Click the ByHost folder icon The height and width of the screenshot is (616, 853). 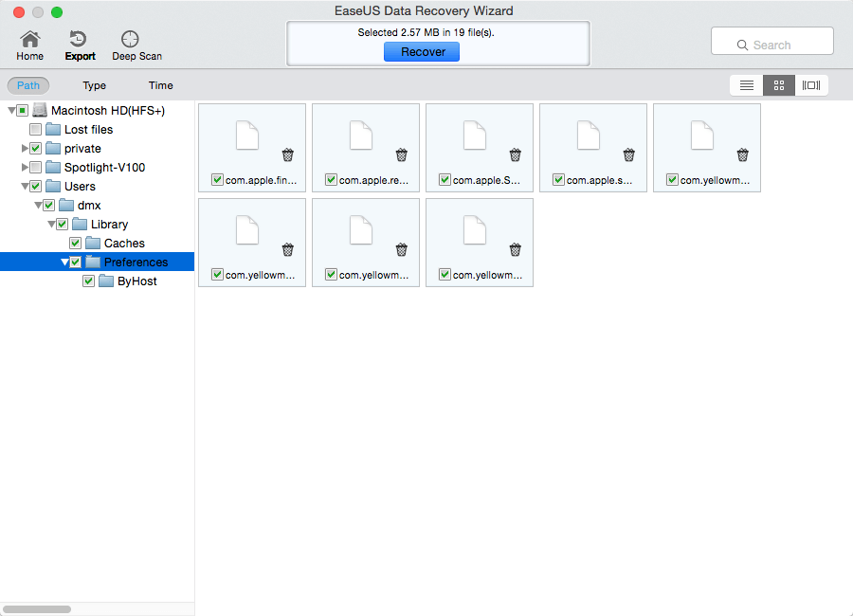click(x=106, y=281)
